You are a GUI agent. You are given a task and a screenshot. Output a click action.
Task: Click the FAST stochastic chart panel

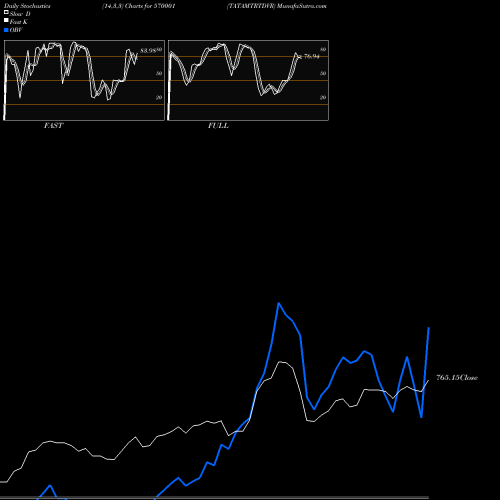[84, 80]
